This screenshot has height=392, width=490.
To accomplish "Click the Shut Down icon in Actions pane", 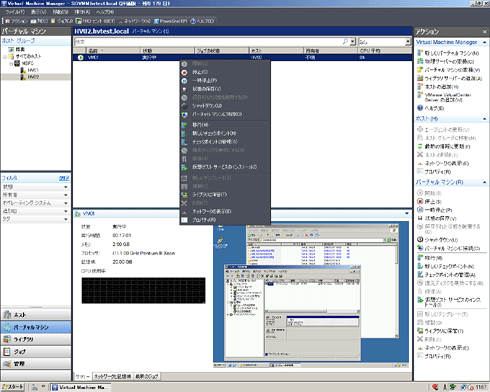I will point(420,240).
